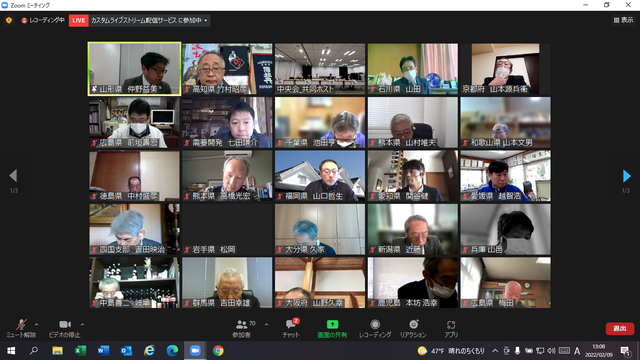Select 福岡県 山口哲生 video tile
Screen dimensions: 640x360
tap(320, 176)
